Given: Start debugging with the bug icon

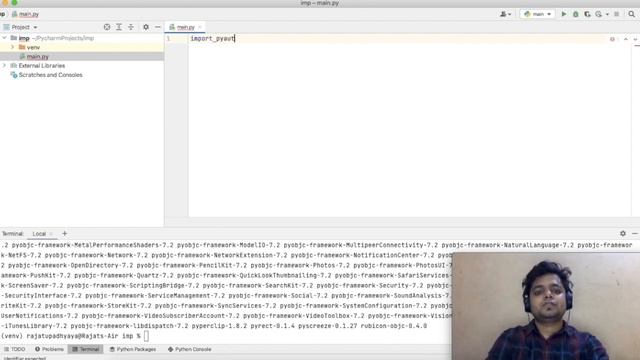Looking at the screenshot, I should (x=576, y=14).
